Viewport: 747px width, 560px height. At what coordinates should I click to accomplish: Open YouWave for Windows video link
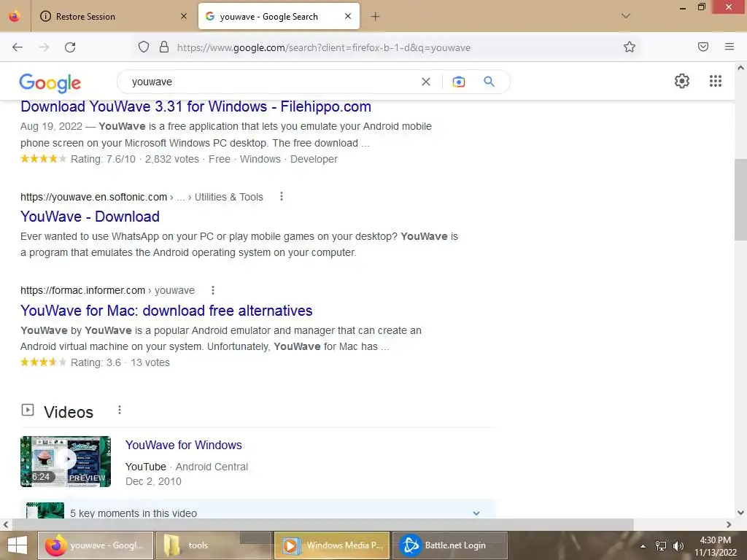coord(183,446)
